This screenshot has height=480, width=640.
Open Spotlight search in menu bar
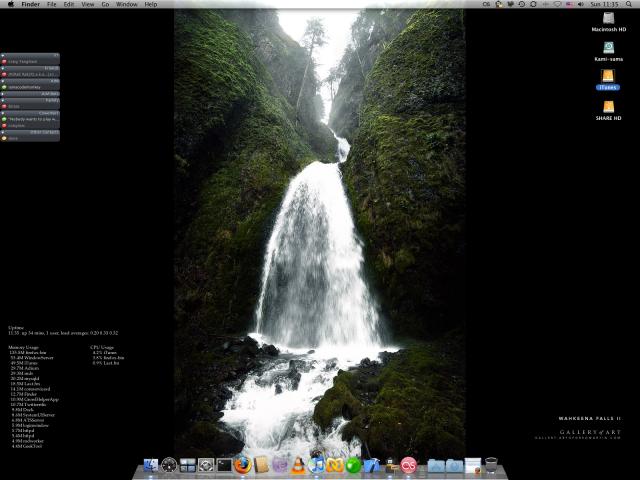(629, 4)
